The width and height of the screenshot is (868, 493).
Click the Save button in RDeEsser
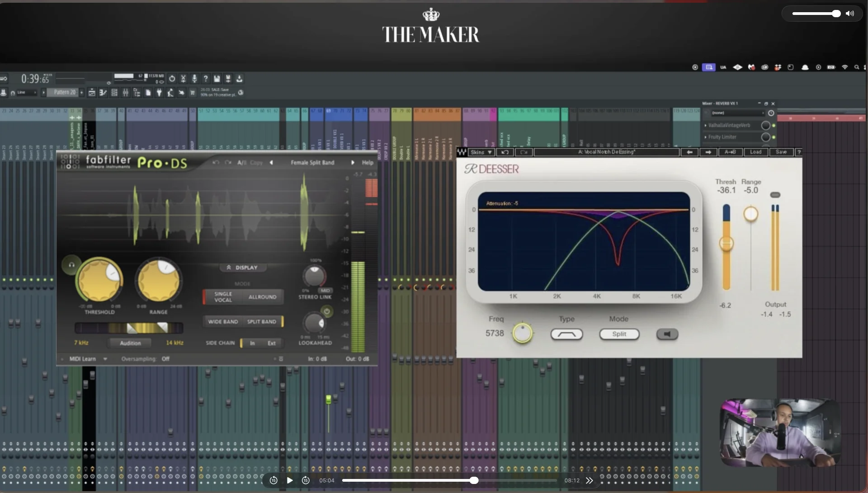point(781,152)
